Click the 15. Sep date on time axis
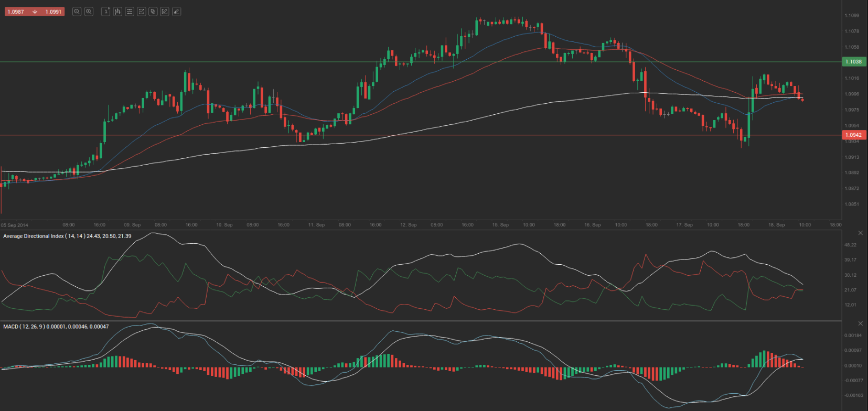 click(x=500, y=225)
